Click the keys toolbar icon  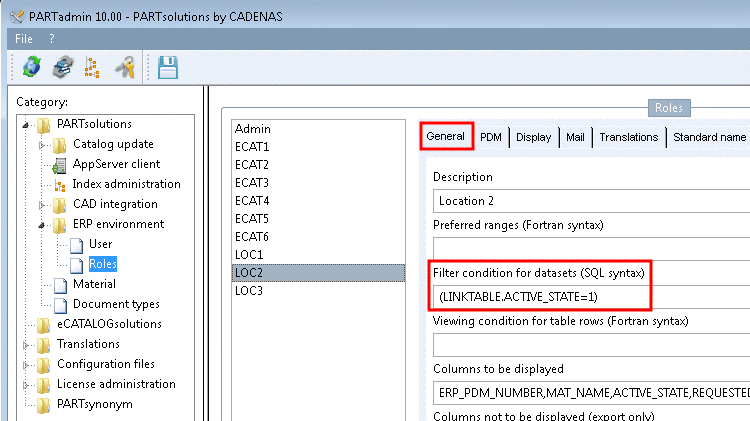coord(125,67)
